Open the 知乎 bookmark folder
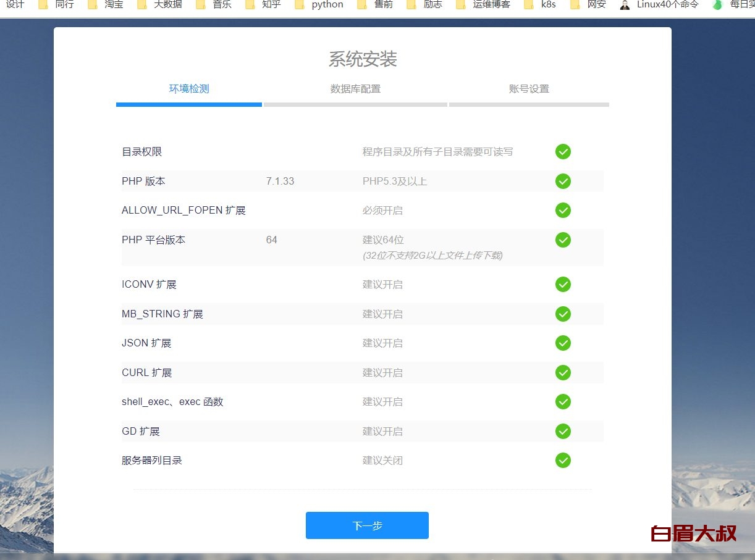Image resolution: width=755 pixels, height=560 pixels. coord(264,4)
